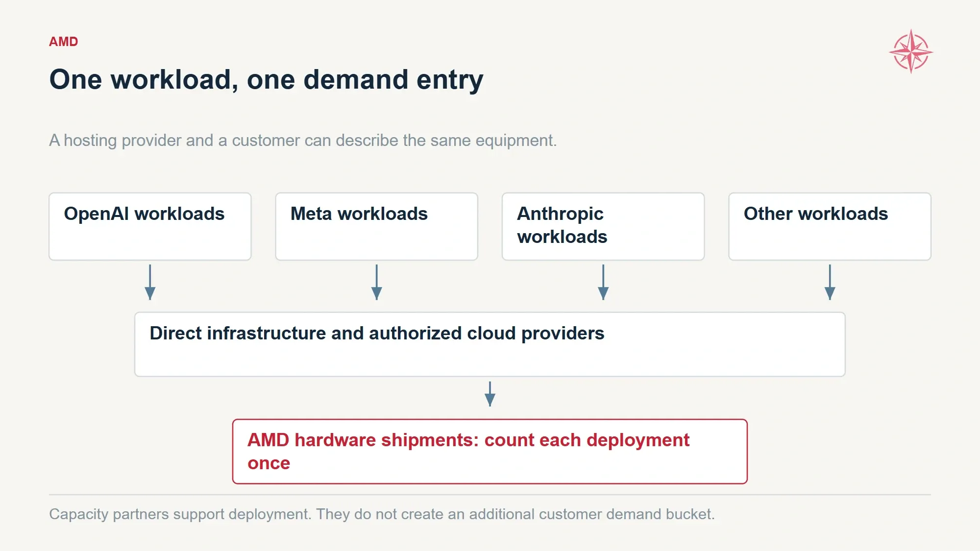Select the Other workloads box
980x551 pixels.
click(830, 226)
